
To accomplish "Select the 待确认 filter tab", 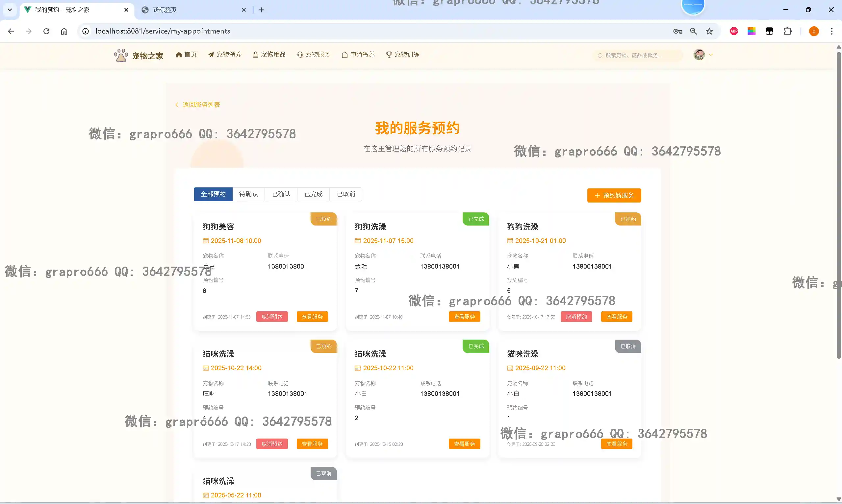I will [248, 194].
